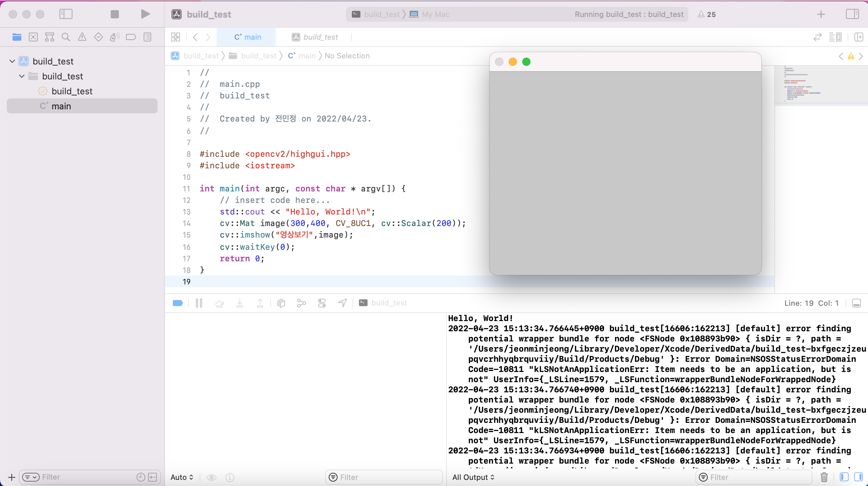Show the 25 warnings indicator
Screen dimensions: 868x486
coord(706,14)
